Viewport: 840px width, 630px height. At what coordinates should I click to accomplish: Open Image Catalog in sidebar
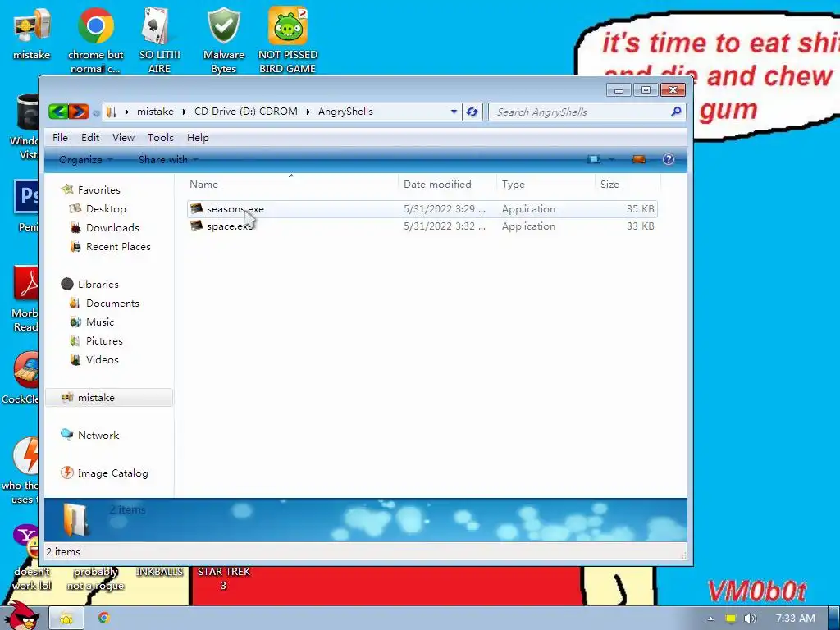pyautogui.click(x=112, y=473)
